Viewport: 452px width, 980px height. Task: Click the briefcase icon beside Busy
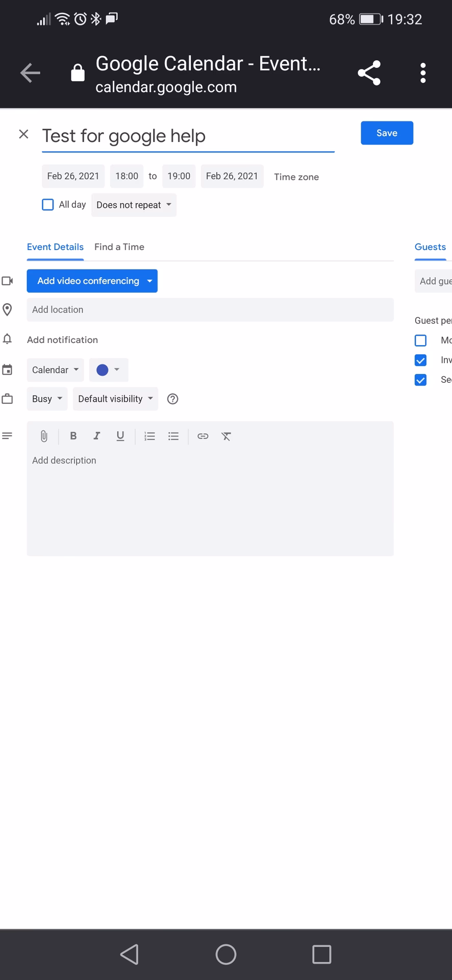point(7,399)
